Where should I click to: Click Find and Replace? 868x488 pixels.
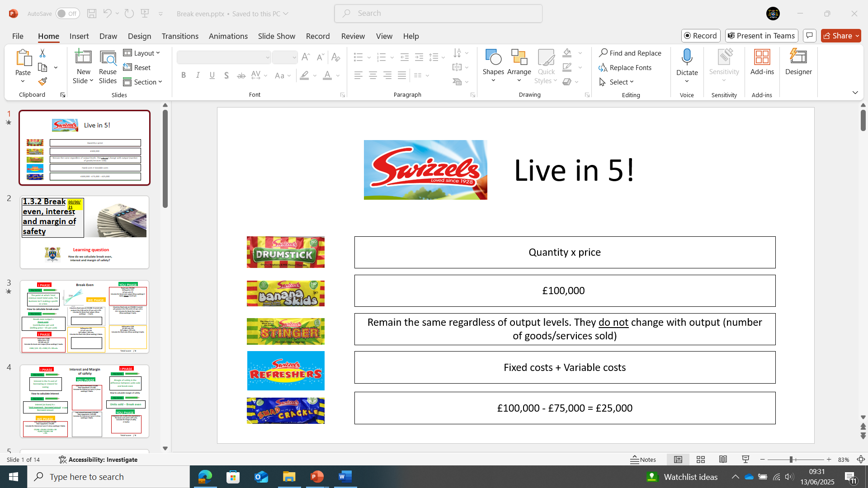tap(630, 53)
